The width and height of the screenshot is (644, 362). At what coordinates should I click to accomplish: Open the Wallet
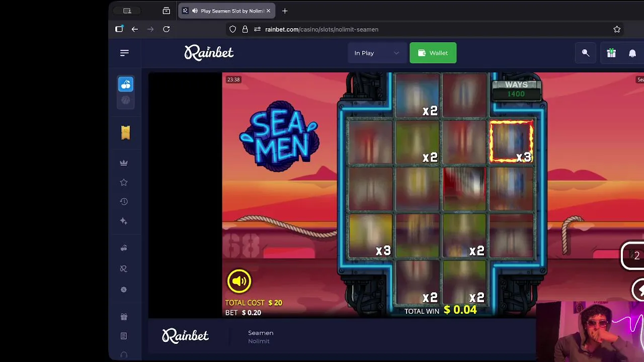click(433, 53)
